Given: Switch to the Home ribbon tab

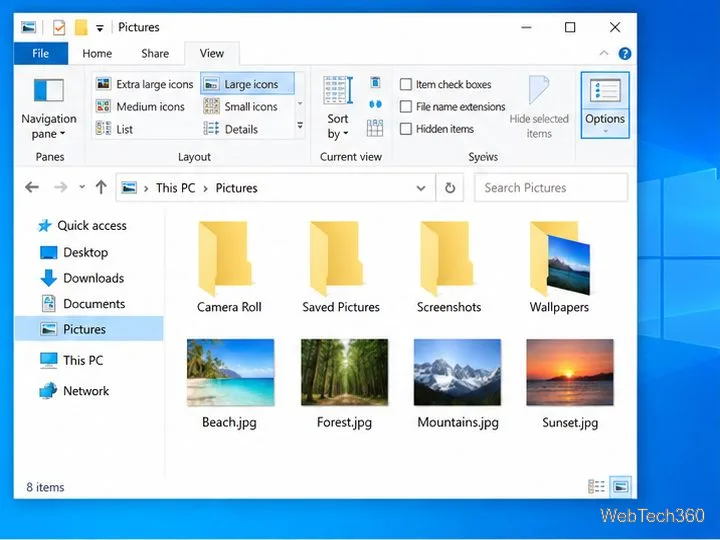Looking at the screenshot, I should 97,54.
